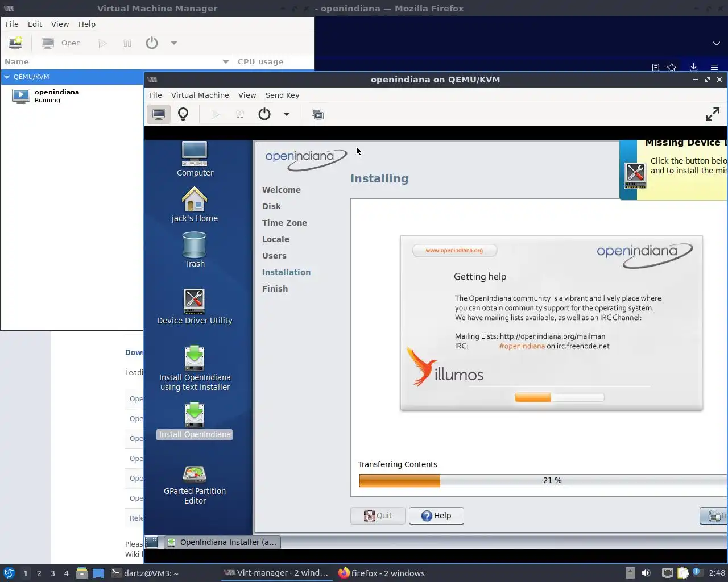Screen dimensions: 728x582
Task: Switch console to fullscreen mode
Action: 712,114
